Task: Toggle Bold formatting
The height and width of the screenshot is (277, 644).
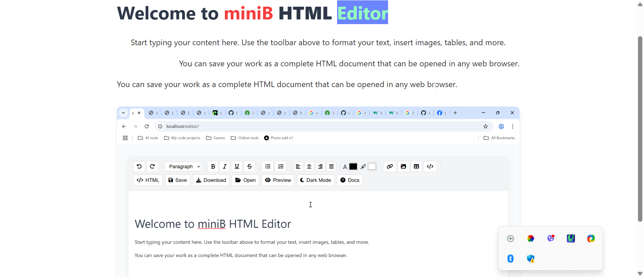Action: pos(213,166)
